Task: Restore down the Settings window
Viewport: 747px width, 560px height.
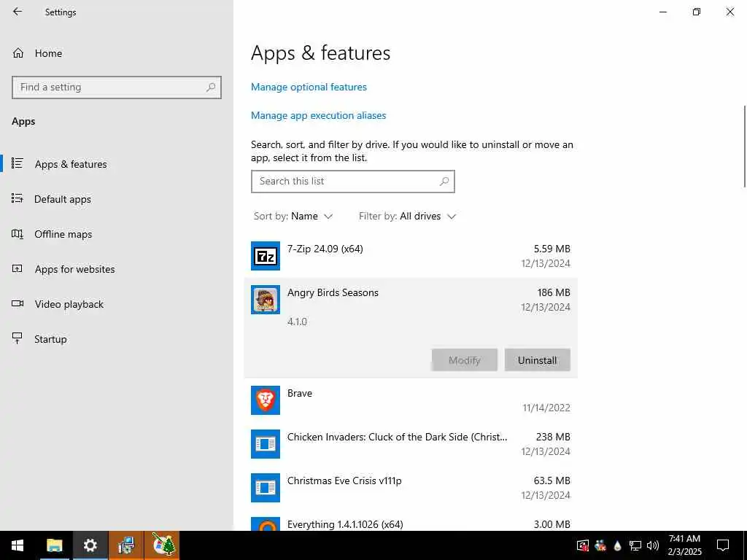Action: coord(697,12)
